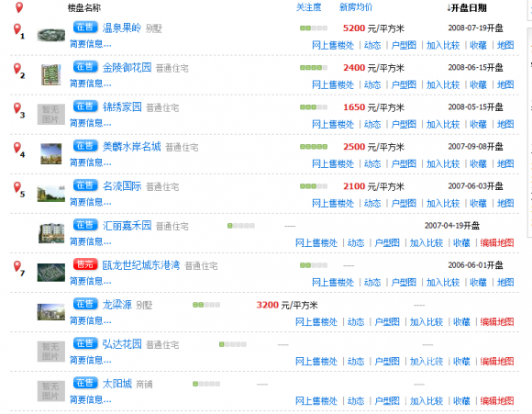Open the 龙梁源 property link
The width and height of the screenshot is (532, 414).
[117, 305]
